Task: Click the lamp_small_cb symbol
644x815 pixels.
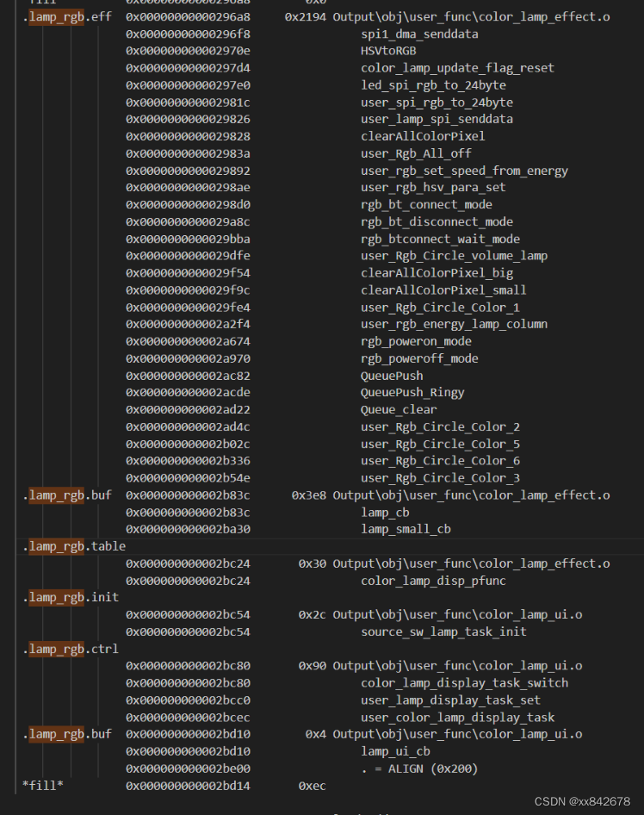Action: [x=406, y=529]
